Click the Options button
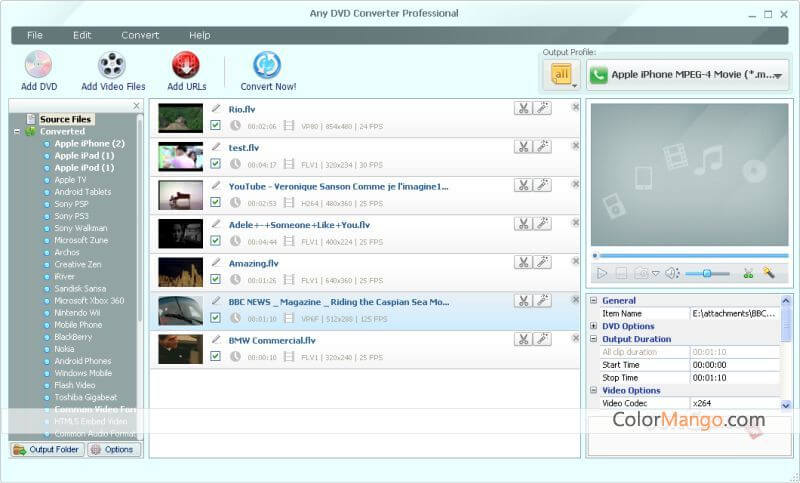This screenshot has height=483, width=800. tap(113, 450)
